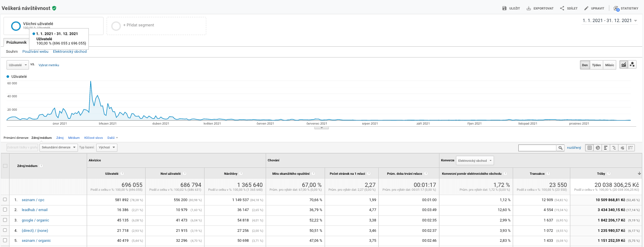Switch to motion chart view icon
The image size is (644, 247).
click(x=632, y=65)
